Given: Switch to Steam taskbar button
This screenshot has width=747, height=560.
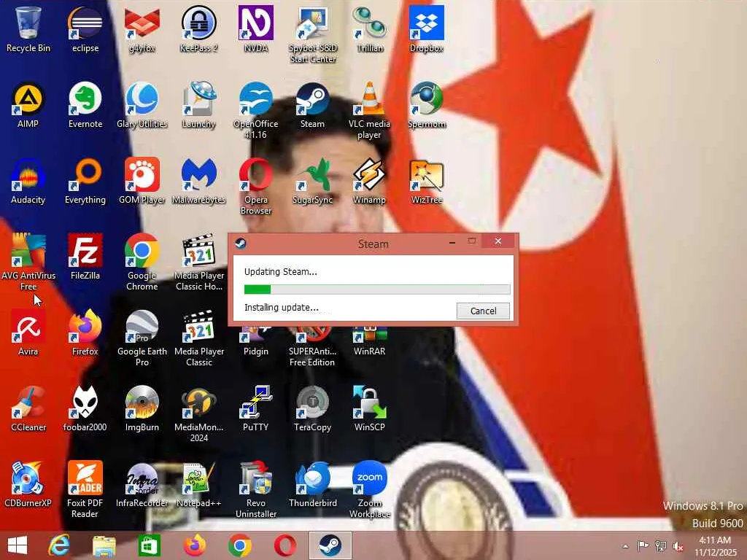Looking at the screenshot, I should [x=330, y=545].
